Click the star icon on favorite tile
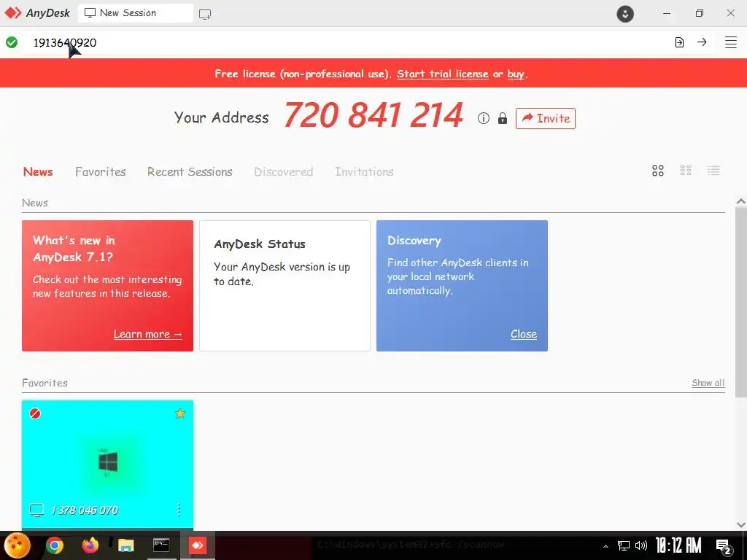The width and height of the screenshot is (747, 560). pyautogui.click(x=180, y=413)
